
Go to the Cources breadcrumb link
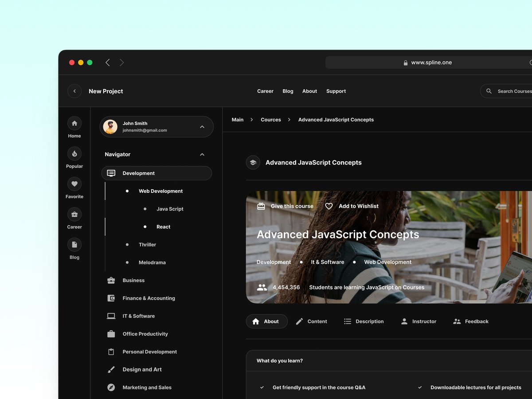pos(271,120)
